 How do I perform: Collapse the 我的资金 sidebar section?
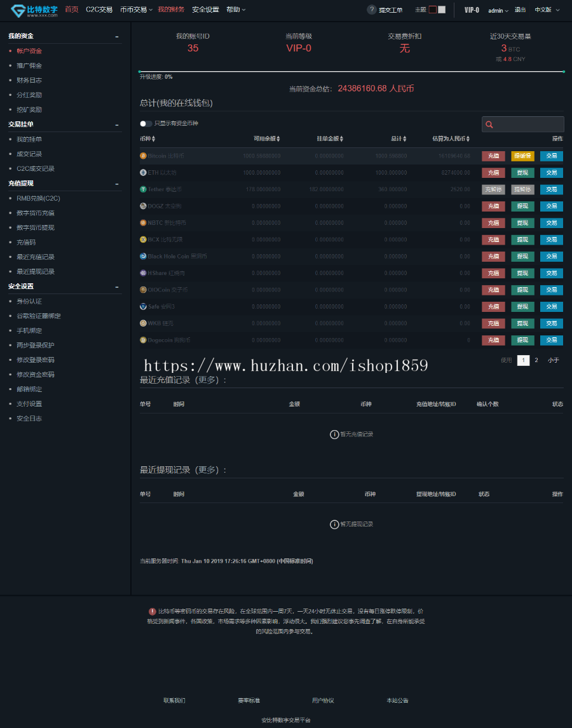click(x=117, y=36)
